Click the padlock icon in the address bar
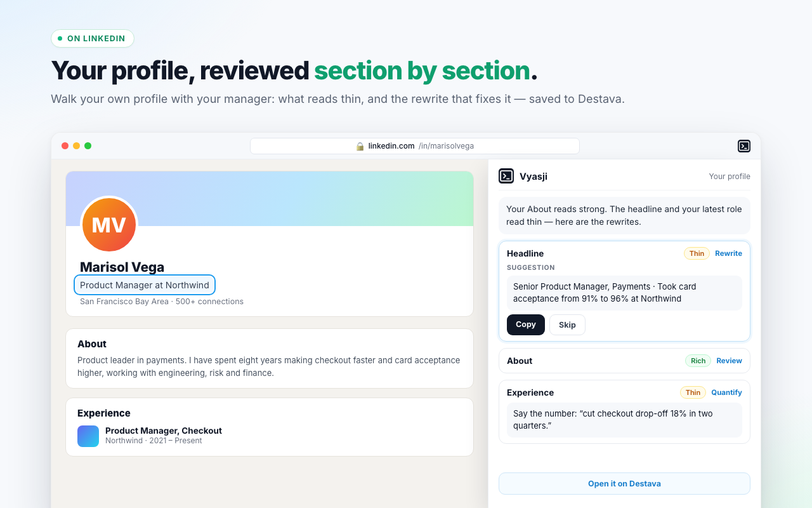The height and width of the screenshot is (508, 812). 360,146
